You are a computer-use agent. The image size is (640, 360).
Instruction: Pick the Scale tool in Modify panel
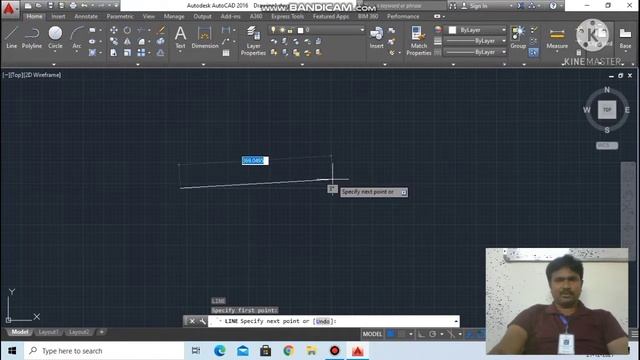[x=127, y=53]
